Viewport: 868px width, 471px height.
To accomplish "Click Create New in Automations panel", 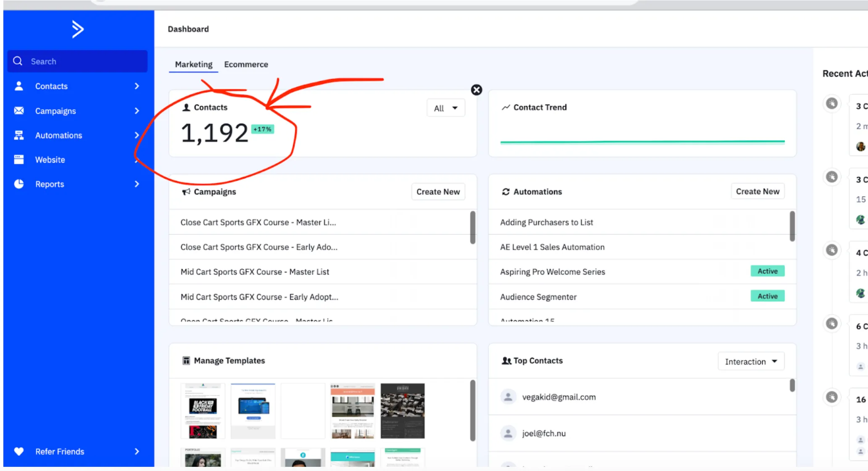I will click(x=757, y=191).
